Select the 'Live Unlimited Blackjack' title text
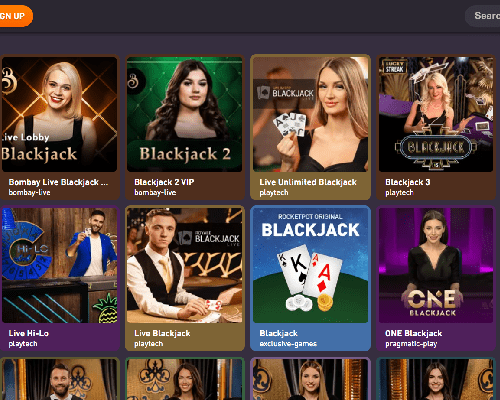 click(x=308, y=182)
